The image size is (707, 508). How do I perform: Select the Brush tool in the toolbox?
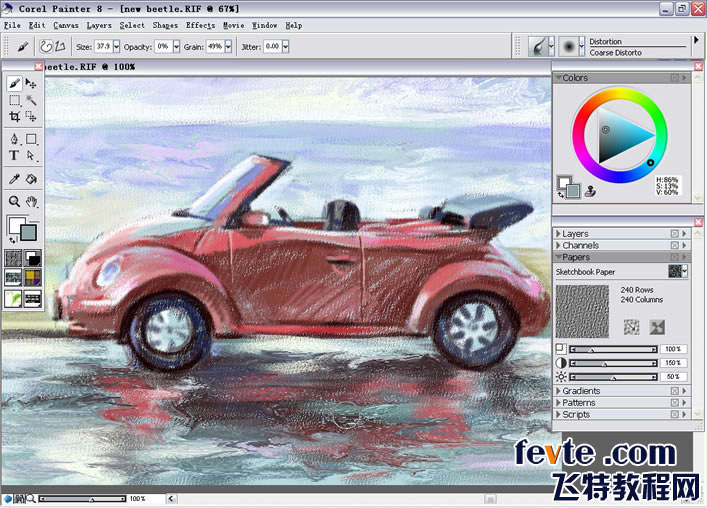click(x=14, y=83)
